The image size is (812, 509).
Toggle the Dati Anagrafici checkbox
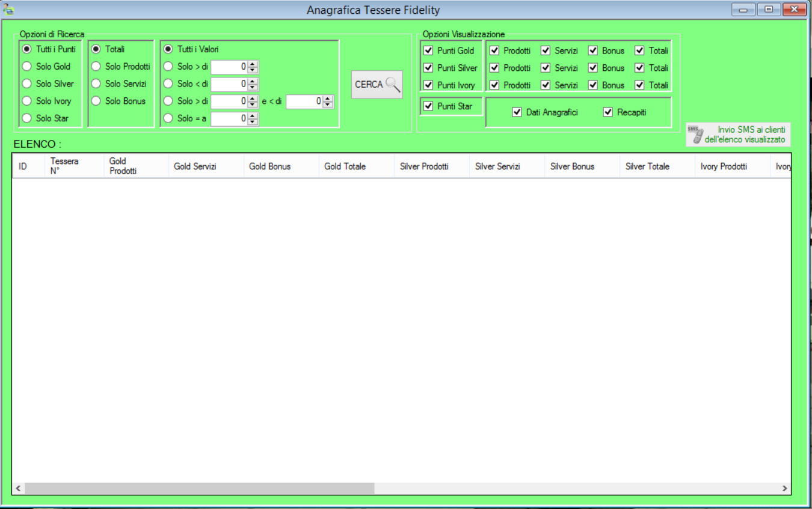pos(517,112)
